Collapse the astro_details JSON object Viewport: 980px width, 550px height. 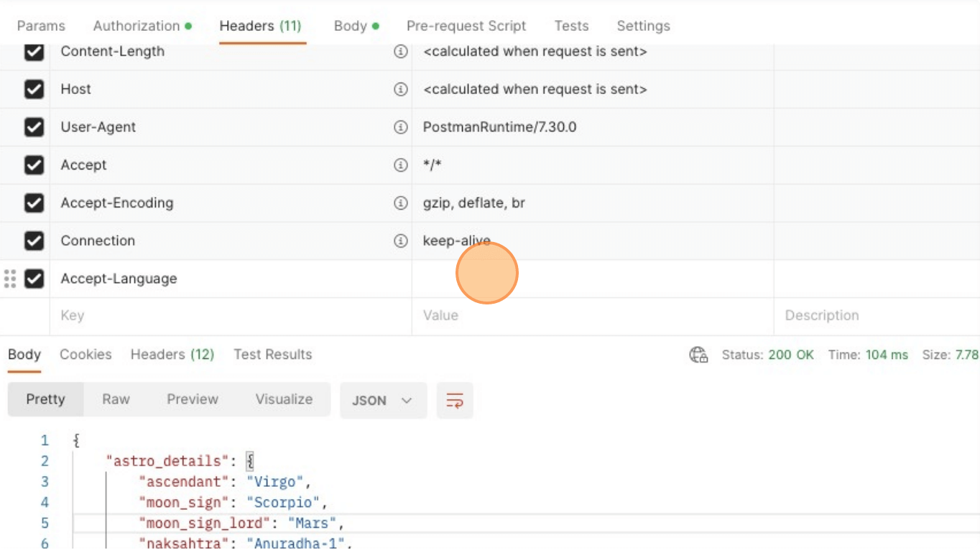click(250, 461)
